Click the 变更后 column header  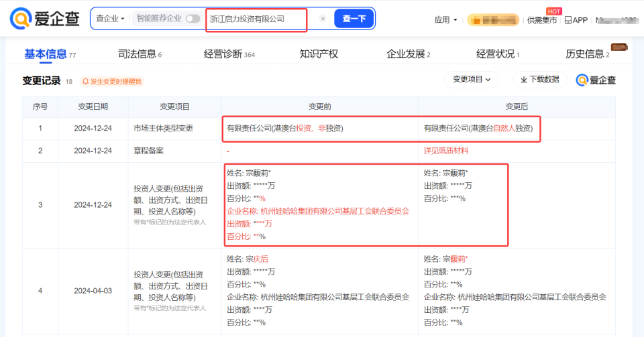tap(517, 107)
